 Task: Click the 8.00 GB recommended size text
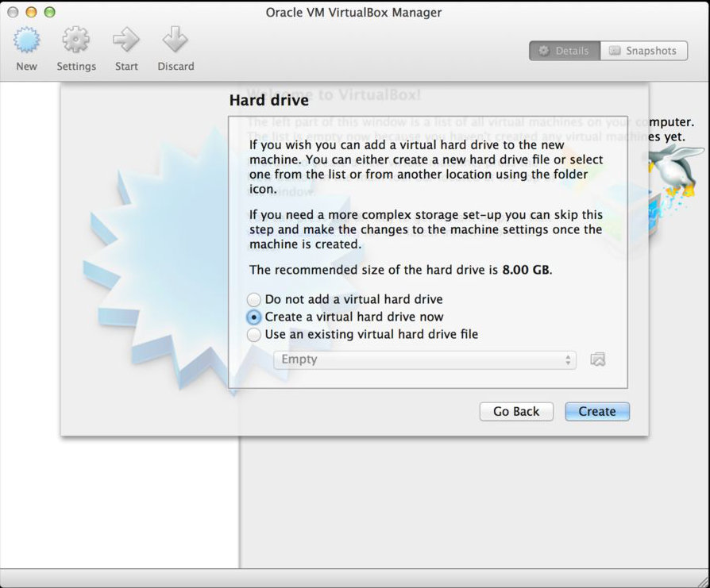coord(527,270)
